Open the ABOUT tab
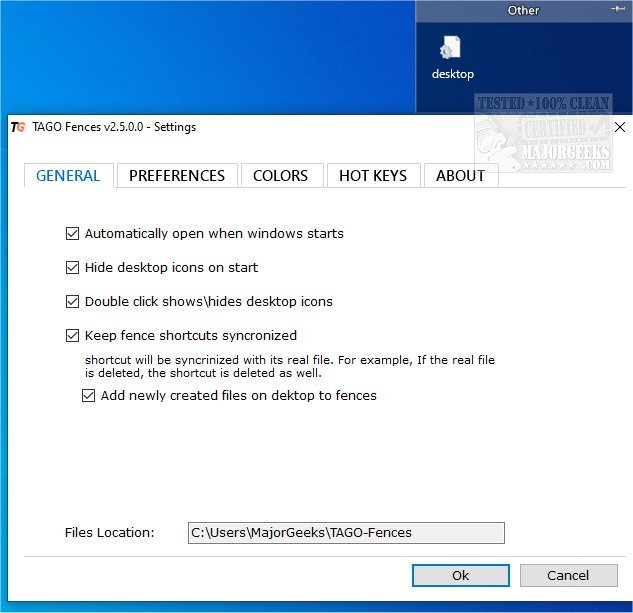The image size is (633, 613). point(460,176)
